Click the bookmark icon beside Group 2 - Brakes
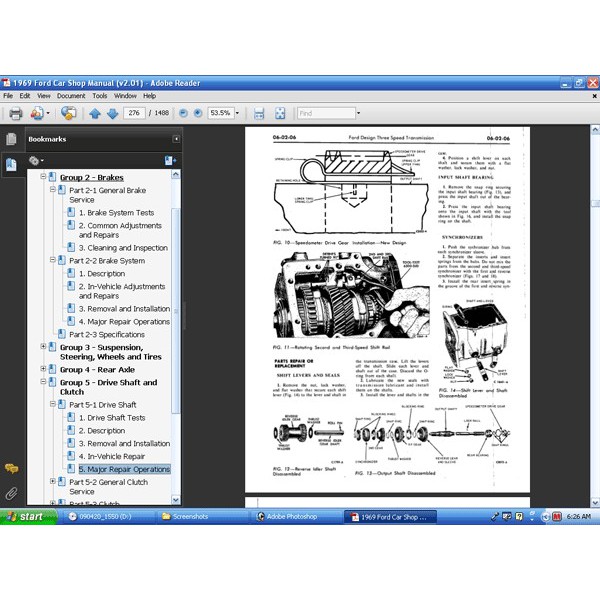600x600 pixels. (x=52, y=177)
